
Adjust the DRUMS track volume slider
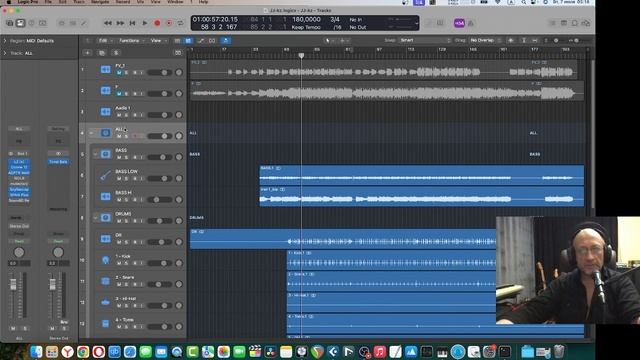click(160, 221)
